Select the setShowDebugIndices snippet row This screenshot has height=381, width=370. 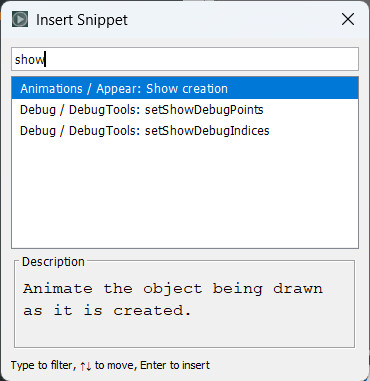coord(185,130)
